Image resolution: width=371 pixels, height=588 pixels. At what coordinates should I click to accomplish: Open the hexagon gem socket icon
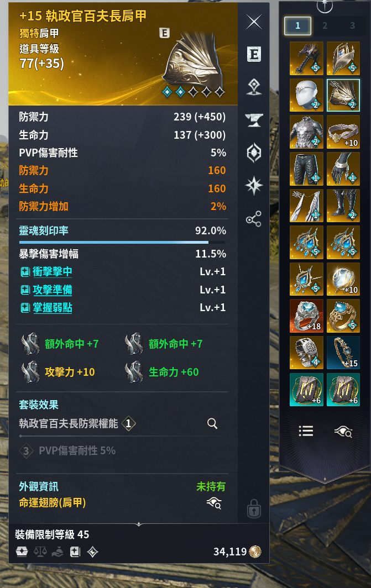pos(254,153)
